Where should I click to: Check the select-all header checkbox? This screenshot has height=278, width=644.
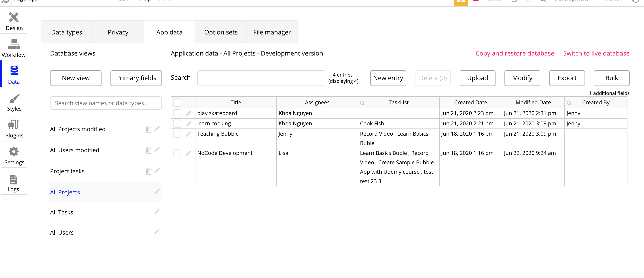pos(177,102)
